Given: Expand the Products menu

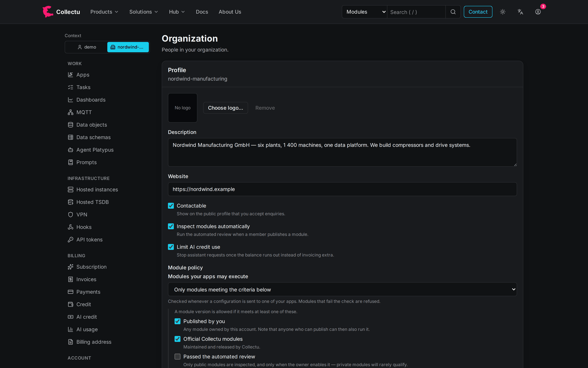Looking at the screenshot, I should pos(104,12).
